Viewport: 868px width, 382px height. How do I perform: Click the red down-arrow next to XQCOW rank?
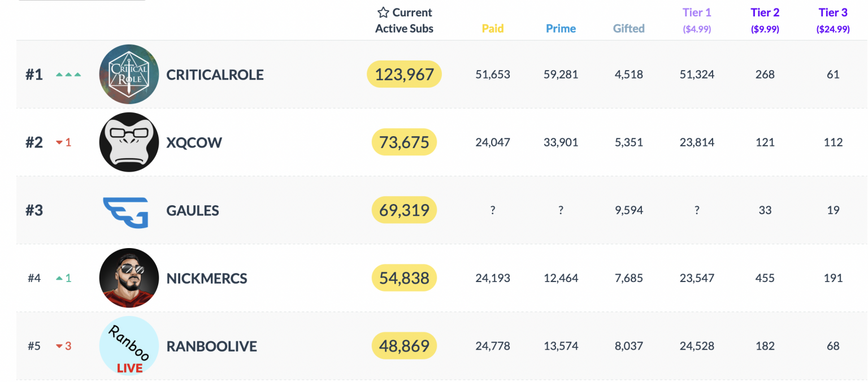[59, 142]
